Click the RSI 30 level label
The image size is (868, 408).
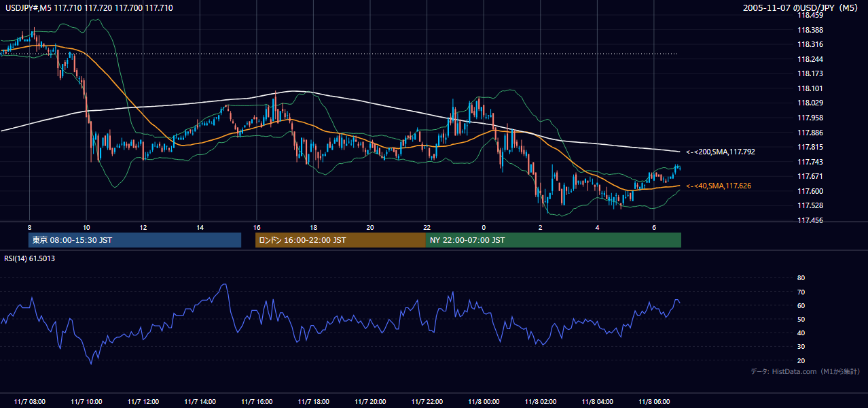(801, 347)
